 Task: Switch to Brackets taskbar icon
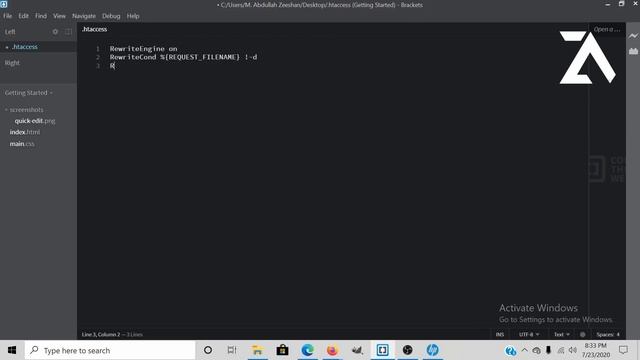[382, 350]
